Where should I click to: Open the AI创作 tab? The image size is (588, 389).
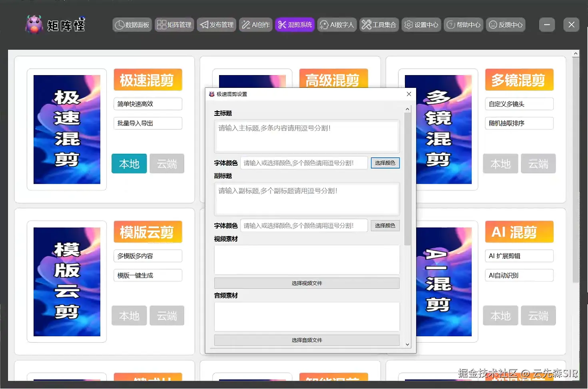[256, 25]
